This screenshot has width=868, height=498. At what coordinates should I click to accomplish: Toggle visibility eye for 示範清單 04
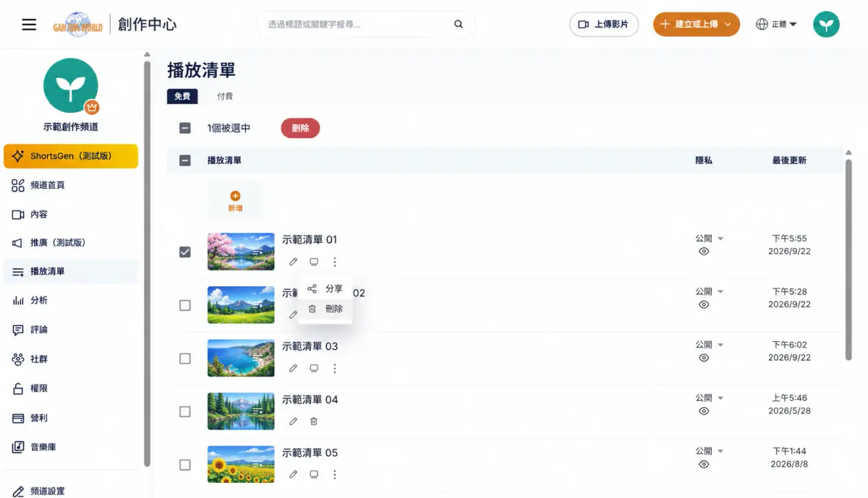tap(704, 411)
